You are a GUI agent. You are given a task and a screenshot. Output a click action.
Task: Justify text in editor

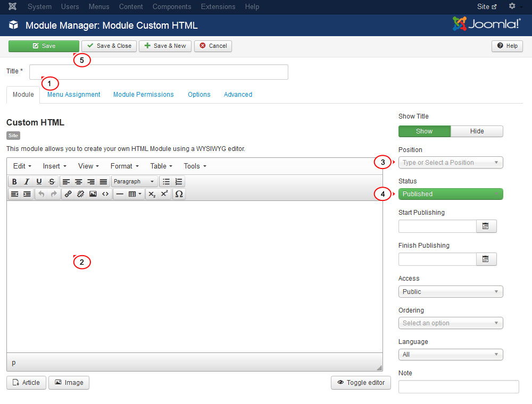[104, 182]
